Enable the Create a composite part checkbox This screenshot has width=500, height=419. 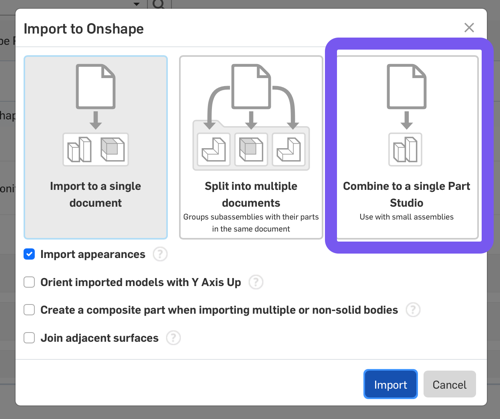pos(29,310)
